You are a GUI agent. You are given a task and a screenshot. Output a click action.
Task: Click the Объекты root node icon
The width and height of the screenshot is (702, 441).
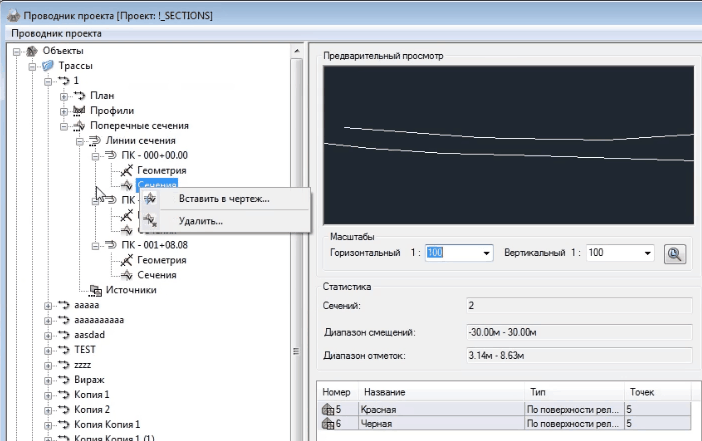point(32,51)
